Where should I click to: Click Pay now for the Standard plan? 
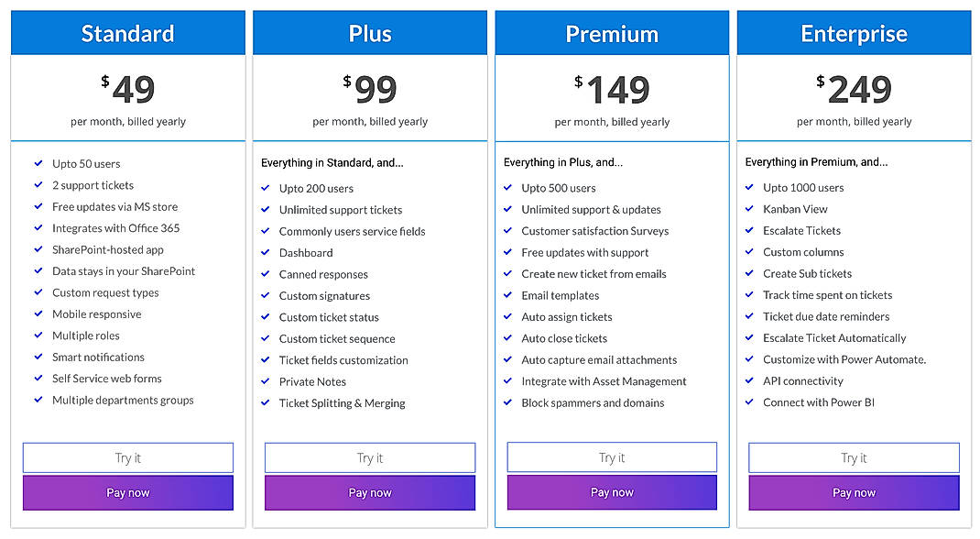click(127, 492)
